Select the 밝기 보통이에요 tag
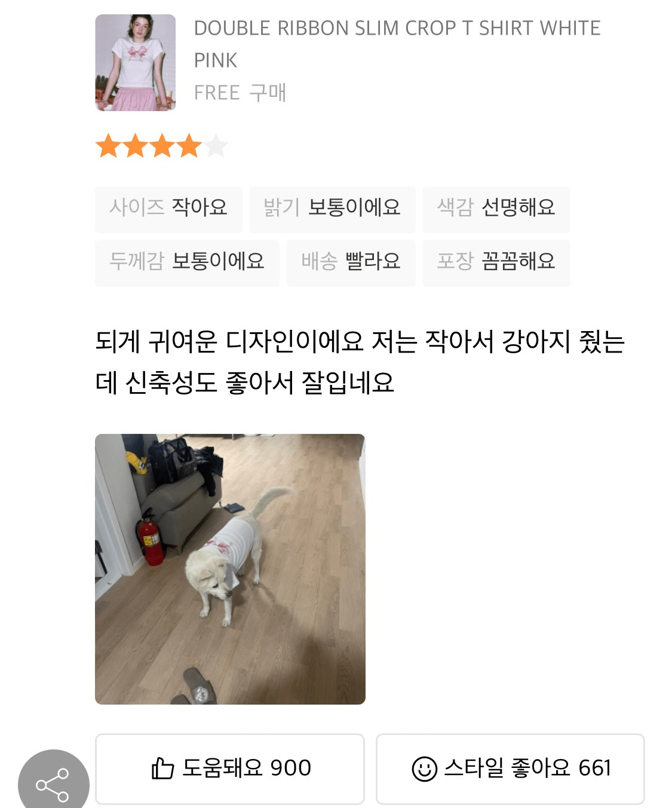The height and width of the screenshot is (808, 672). [x=332, y=208]
